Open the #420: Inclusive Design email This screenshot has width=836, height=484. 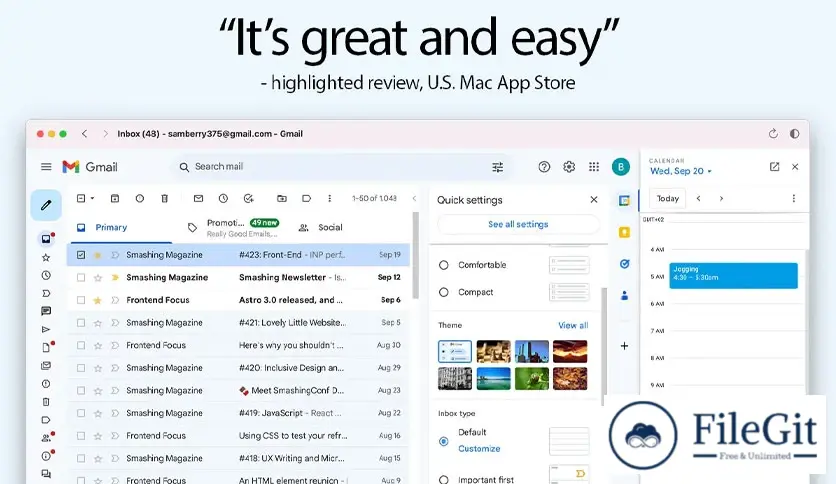238,368
